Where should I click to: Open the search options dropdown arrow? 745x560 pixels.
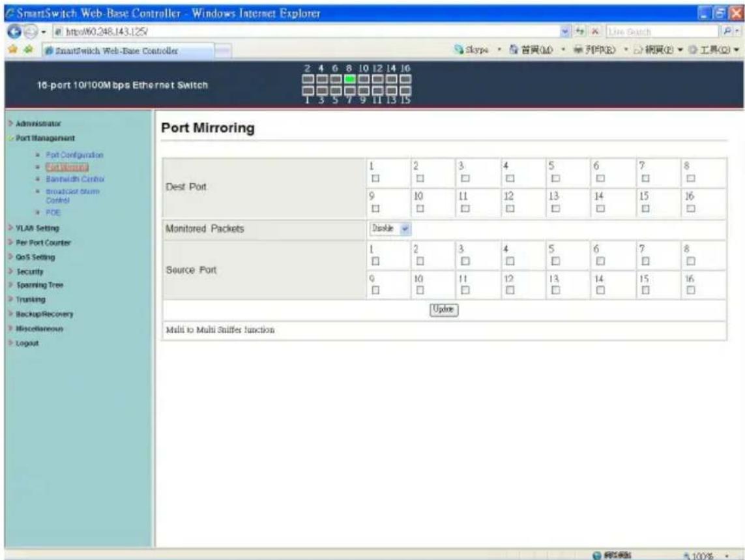737,32
